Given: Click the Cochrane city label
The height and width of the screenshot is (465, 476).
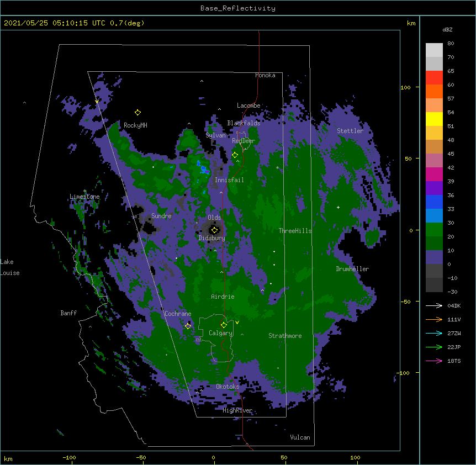Looking at the screenshot, I should pyautogui.click(x=178, y=314).
